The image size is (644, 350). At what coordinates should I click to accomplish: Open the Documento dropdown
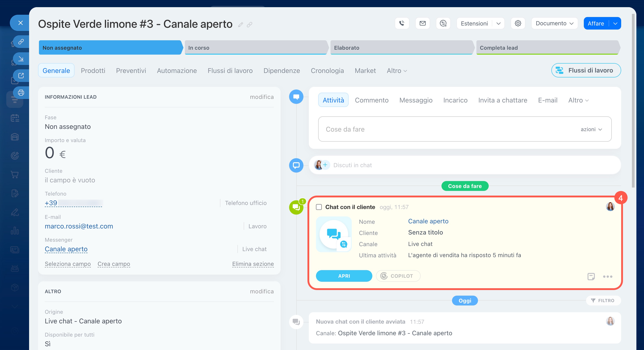point(554,23)
